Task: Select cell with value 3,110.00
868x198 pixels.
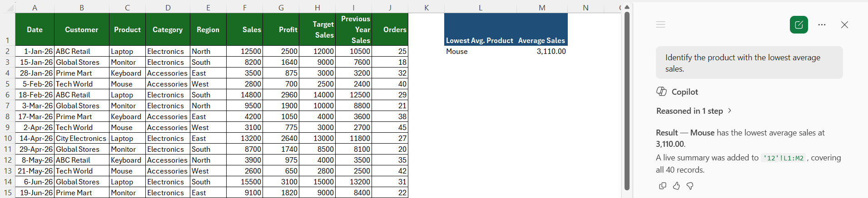Action: coord(542,51)
